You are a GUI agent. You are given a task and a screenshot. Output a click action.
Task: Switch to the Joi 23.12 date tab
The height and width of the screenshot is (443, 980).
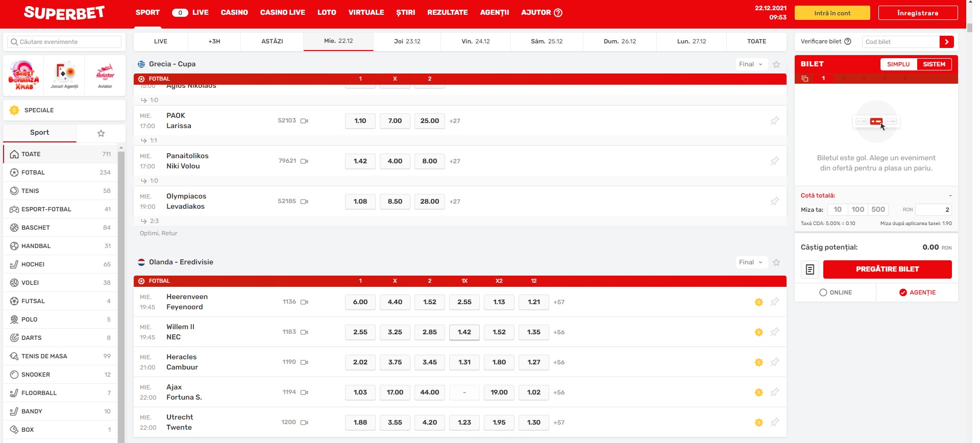pyautogui.click(x=407, y=42)
